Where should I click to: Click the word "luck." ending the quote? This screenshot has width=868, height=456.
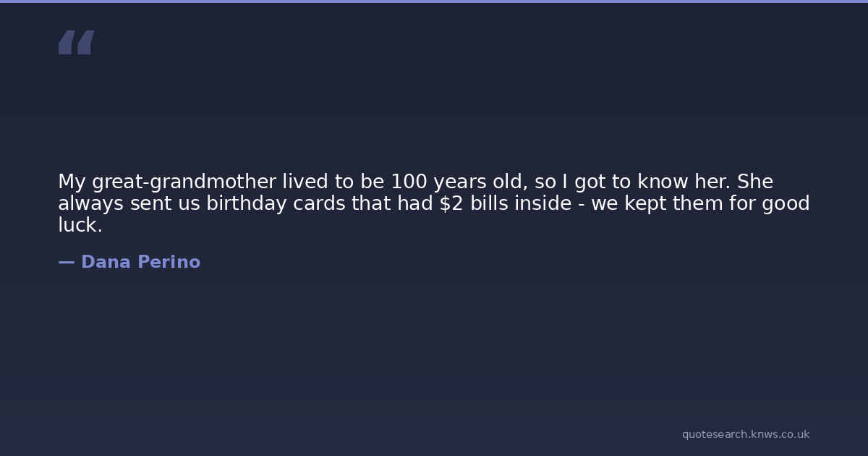(80, 225)
